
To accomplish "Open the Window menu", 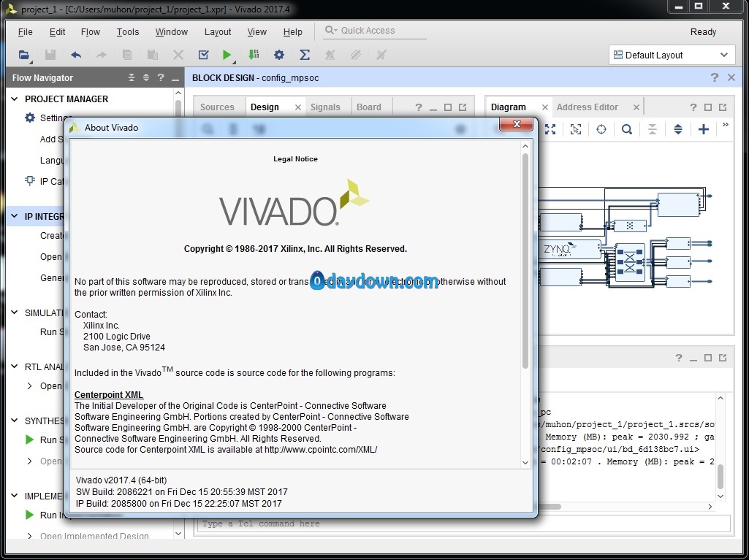I will coord(172,31).
